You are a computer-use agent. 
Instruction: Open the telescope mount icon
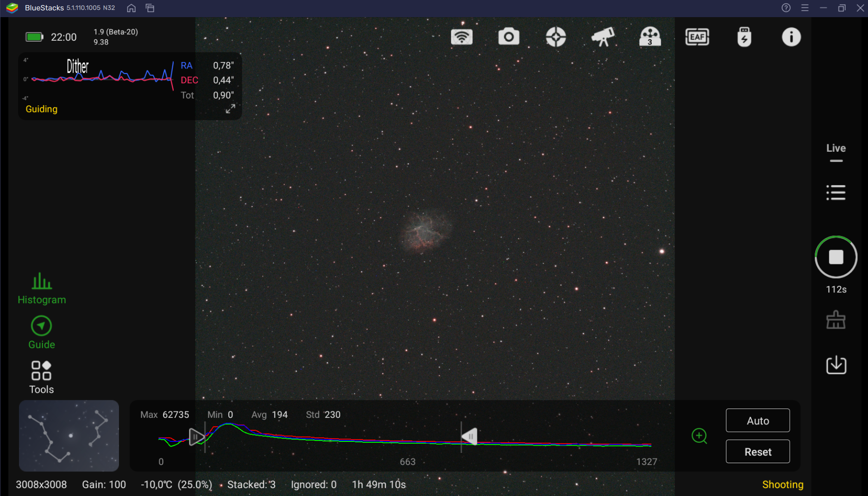coord(603,37)
